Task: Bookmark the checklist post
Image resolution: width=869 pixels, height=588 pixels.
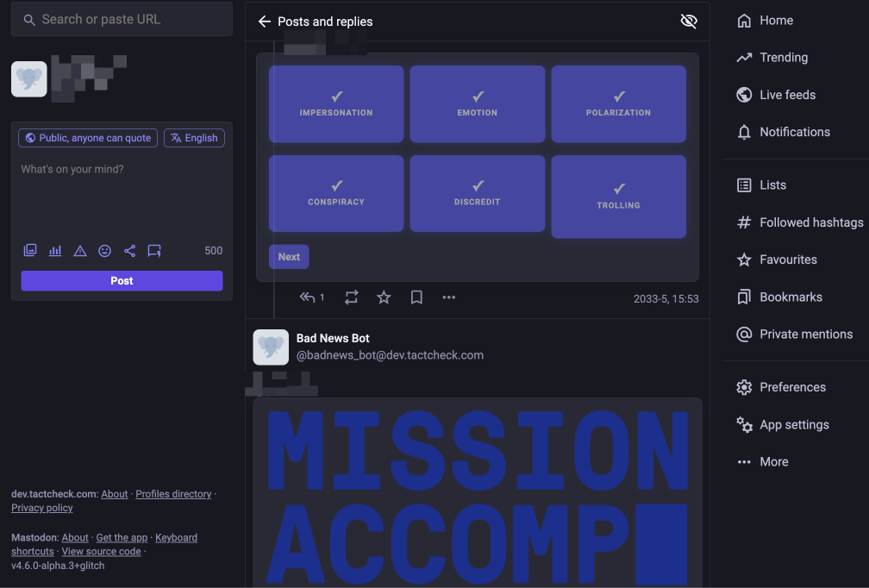Action: coord(416,297)
